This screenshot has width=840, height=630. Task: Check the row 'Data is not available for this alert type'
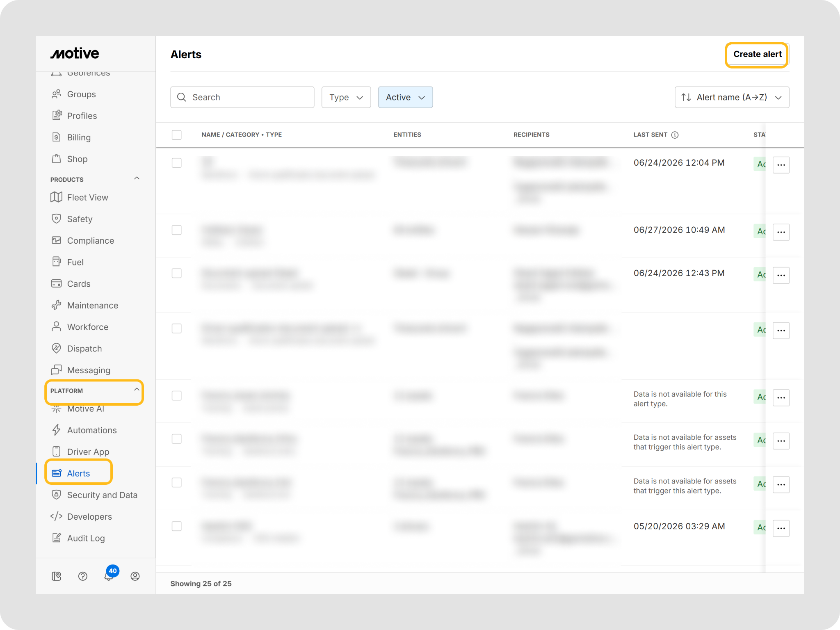point(177,396)
